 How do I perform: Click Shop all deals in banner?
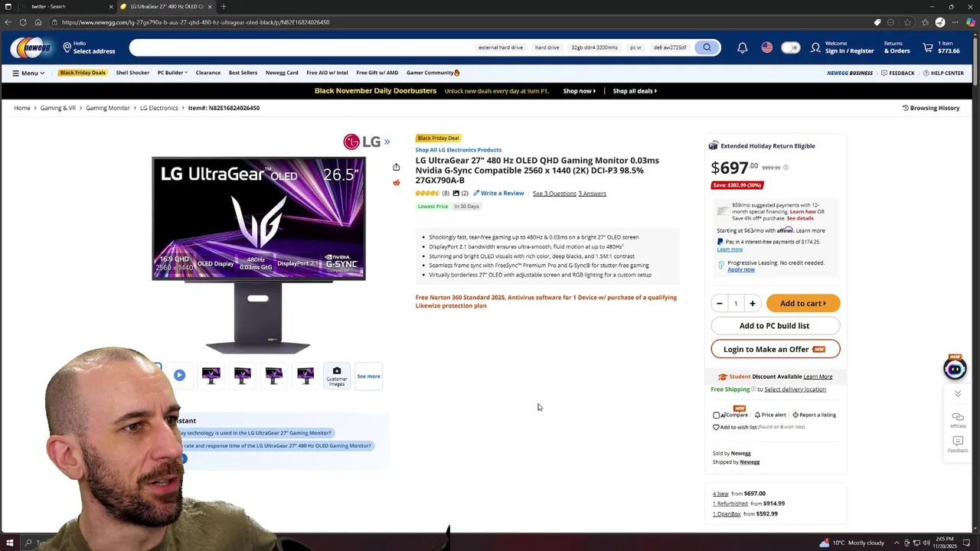pyautogui.click(x=635, y=91)
